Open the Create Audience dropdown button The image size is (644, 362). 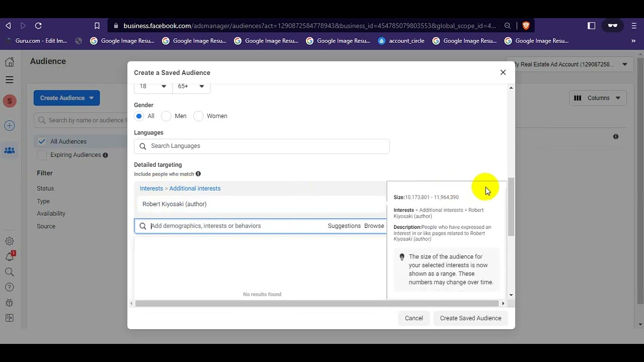tap(67, 98)
